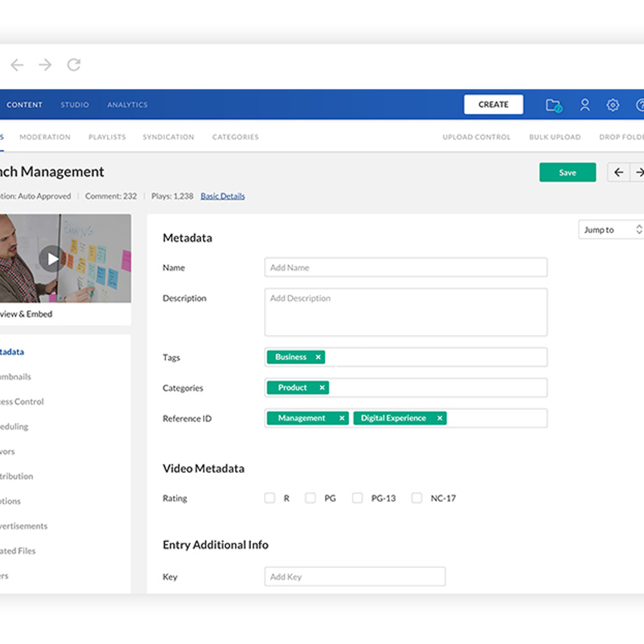This screenshot has width=644, height=644.
Task: Check the R rating checkbox
Action: [x=270, y=498]
